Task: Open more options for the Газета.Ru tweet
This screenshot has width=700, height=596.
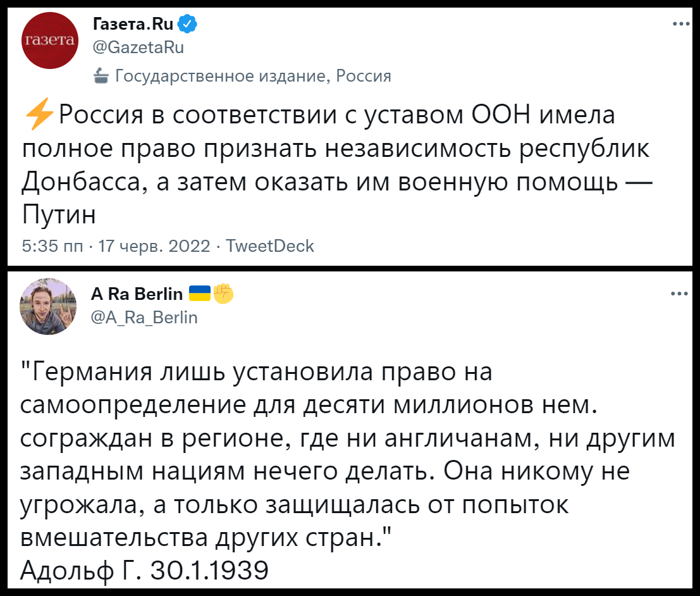Action: pos(680,24)
